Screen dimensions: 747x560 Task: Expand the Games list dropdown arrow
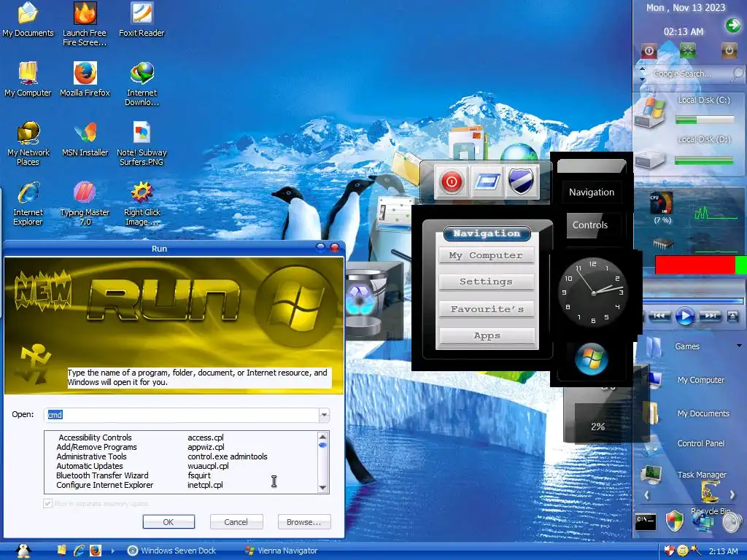coord(740,346)
